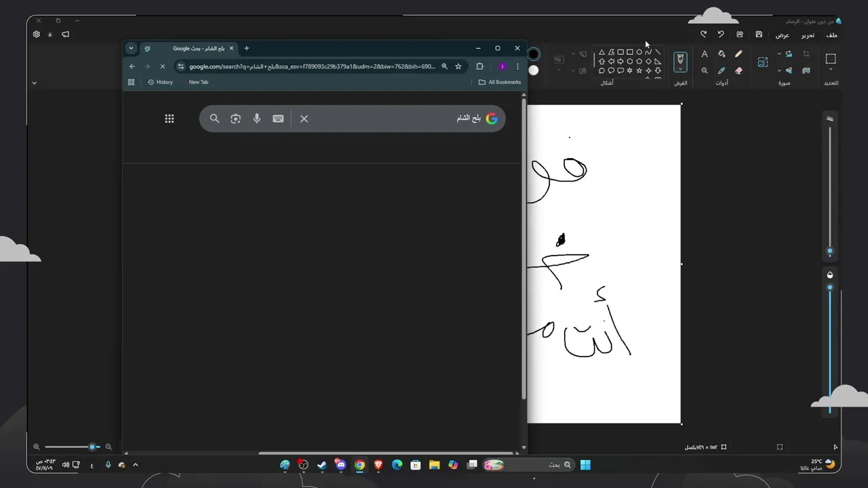The image size is (868, 488).
Task: Expand the Rotate dropdown in Paint
Action: [x=779, y=54]
